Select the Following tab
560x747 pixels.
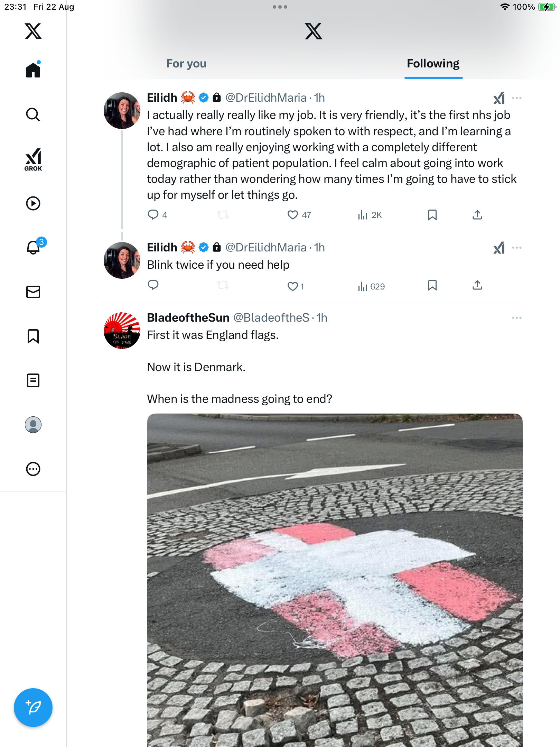pyautogui.click(x=433, y=64)
